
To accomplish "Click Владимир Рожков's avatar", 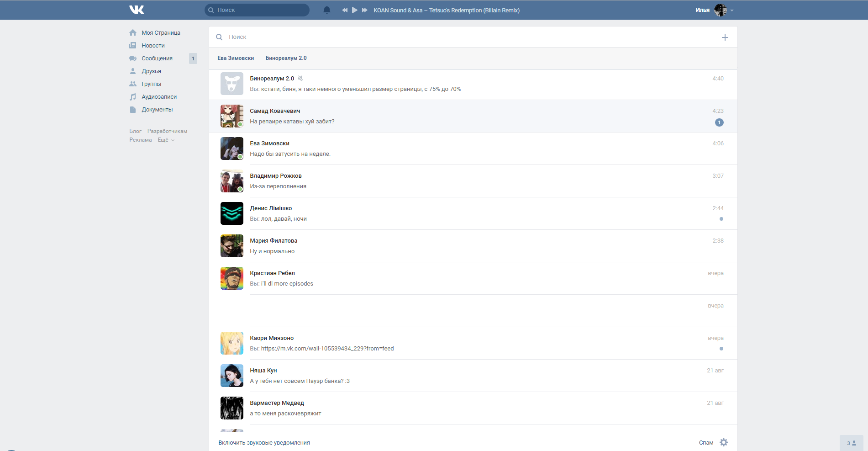I will click(232, 181).
